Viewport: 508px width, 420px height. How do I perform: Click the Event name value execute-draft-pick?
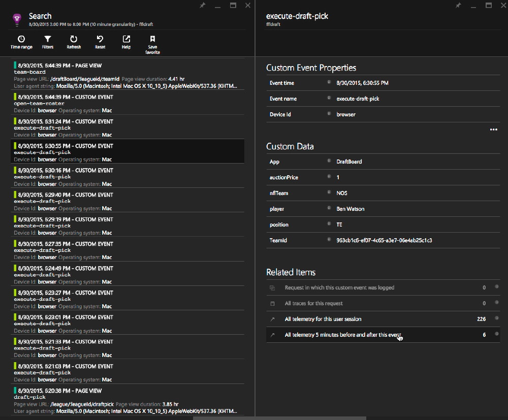(x=358, y=99)
